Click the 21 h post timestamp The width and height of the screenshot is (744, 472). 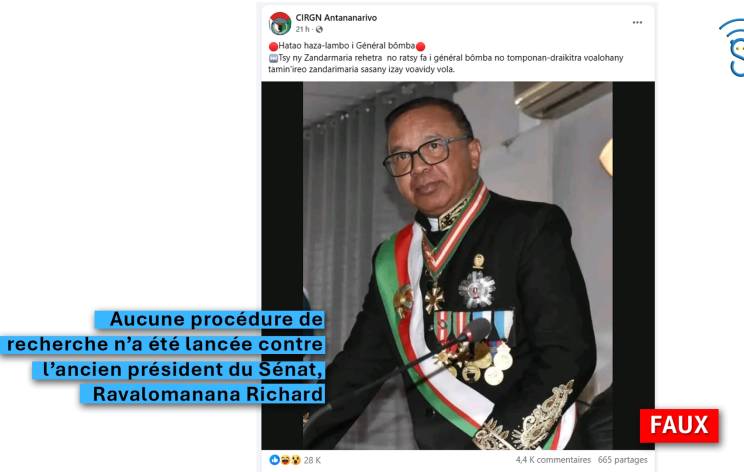(x=302, y=29)
